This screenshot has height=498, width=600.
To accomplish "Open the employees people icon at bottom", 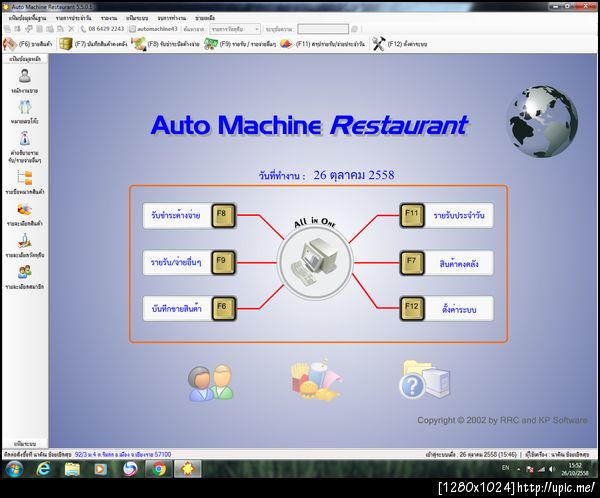I will pos(210,383).
